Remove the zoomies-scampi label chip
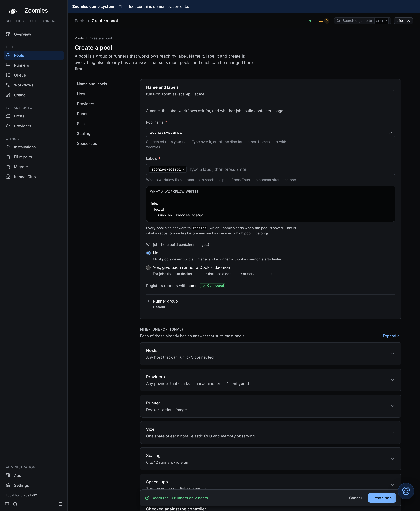420x511 pixels. tap(184, 170)
